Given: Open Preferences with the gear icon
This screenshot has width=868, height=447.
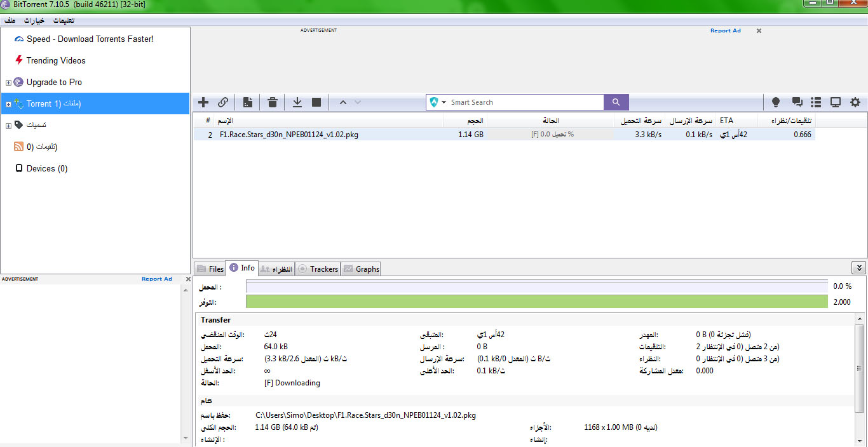Looking at the screenshot, I should tap(855, 102).
